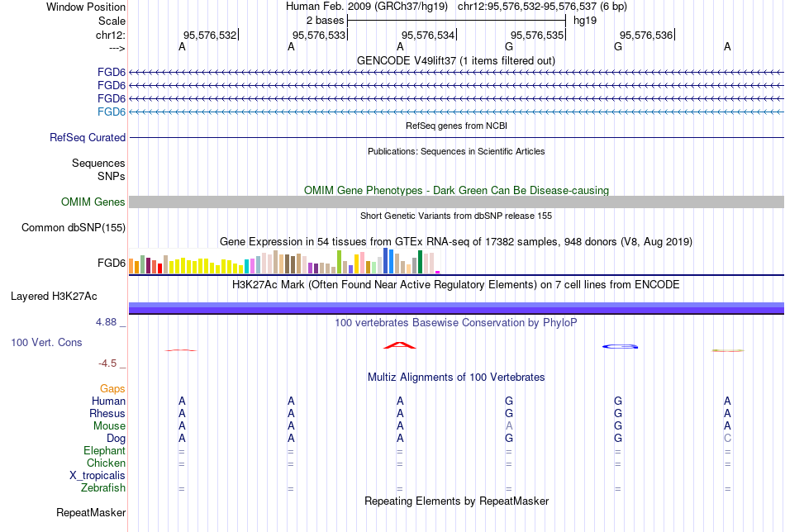
Task: Click the chr12: ruler label
Action: pyautogui.click(x=111, y=36)
